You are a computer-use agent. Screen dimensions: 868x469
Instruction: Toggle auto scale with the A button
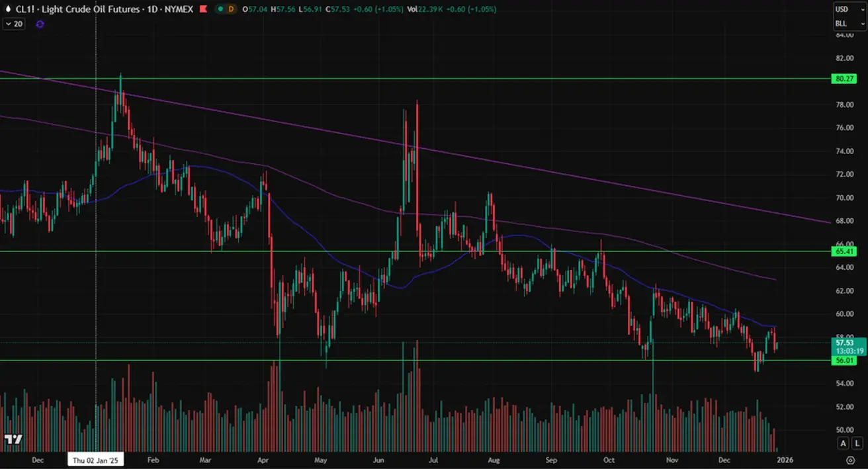click(x=844, y=443)
